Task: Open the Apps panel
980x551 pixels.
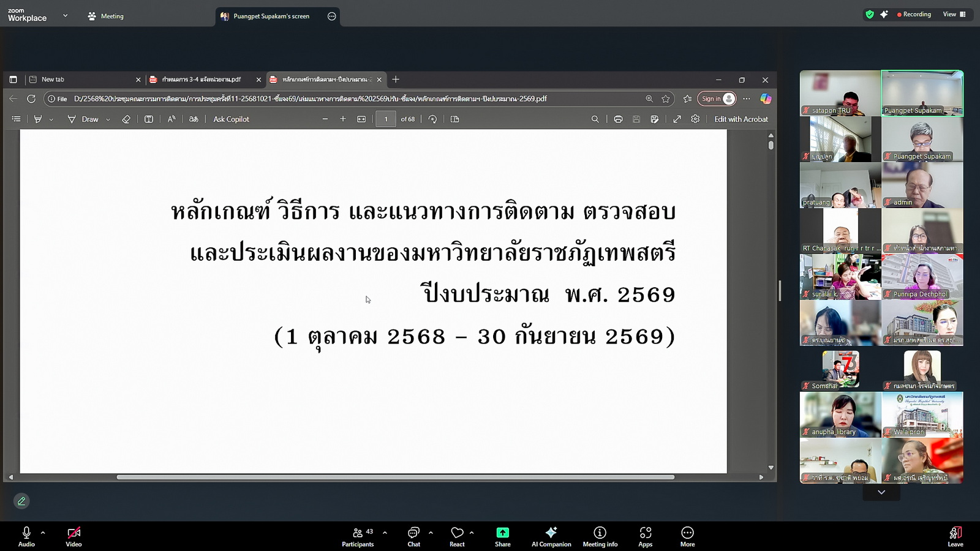Action: [645, 536]
